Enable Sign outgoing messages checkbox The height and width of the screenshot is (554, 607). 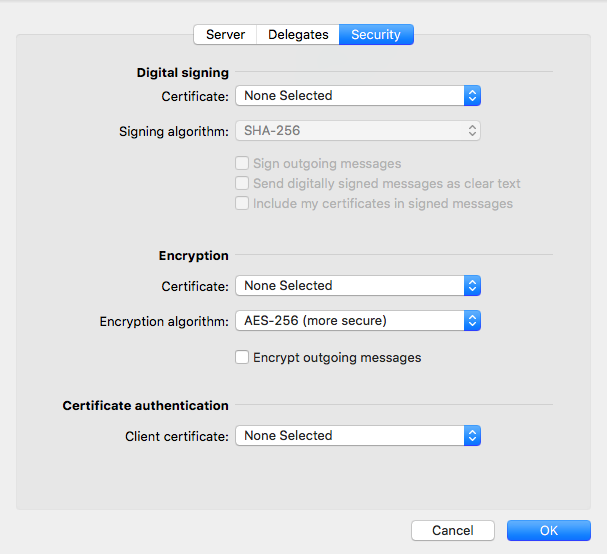(242, 163)
